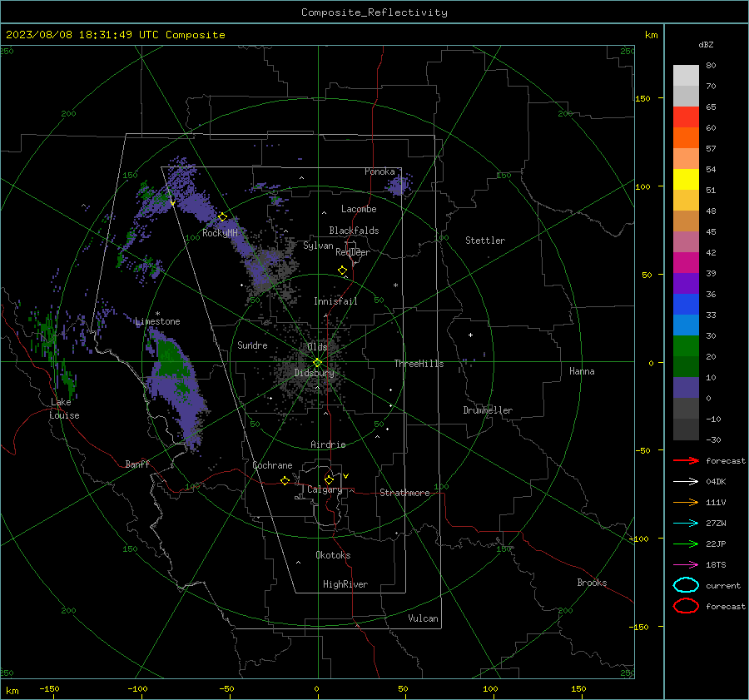This screenshot has height=700, width=749.
Task: Select the purple-blue 10 dBZ color swatch
Action: pyautogui.click(x=686, y=388)
